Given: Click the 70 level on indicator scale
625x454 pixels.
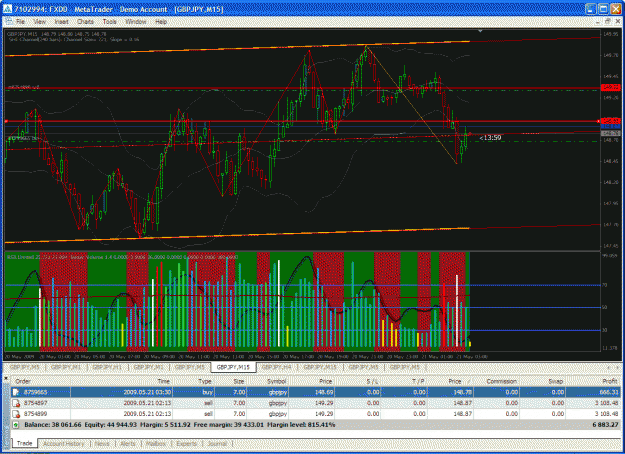Looking at the screenshot, I should coord(604,285).
